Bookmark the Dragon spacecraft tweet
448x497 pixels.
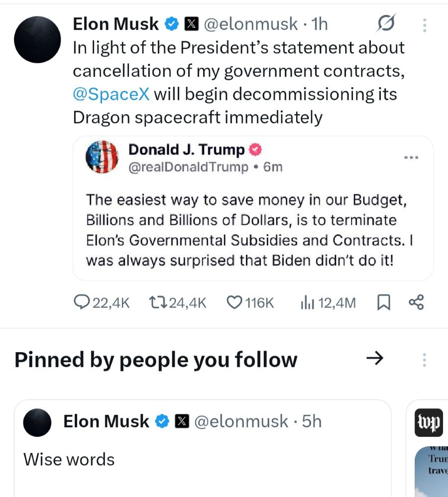pos(383,302)
